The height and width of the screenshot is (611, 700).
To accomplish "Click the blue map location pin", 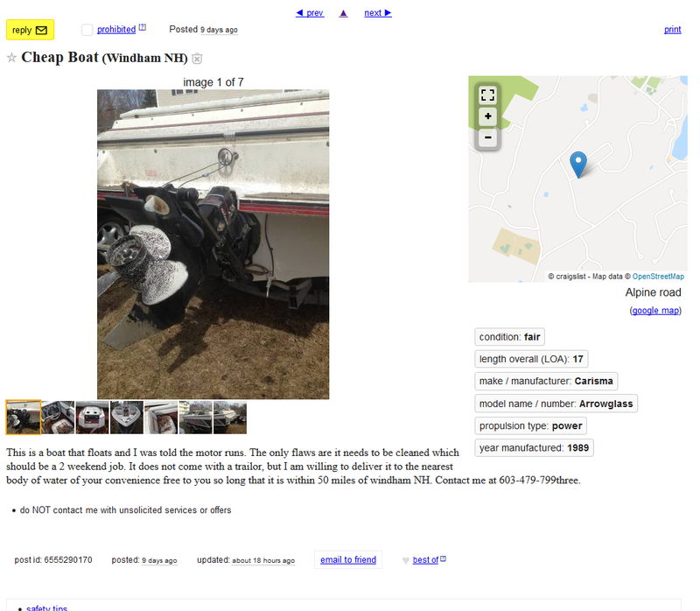I will pyautogui.click(x=578, y=165).
